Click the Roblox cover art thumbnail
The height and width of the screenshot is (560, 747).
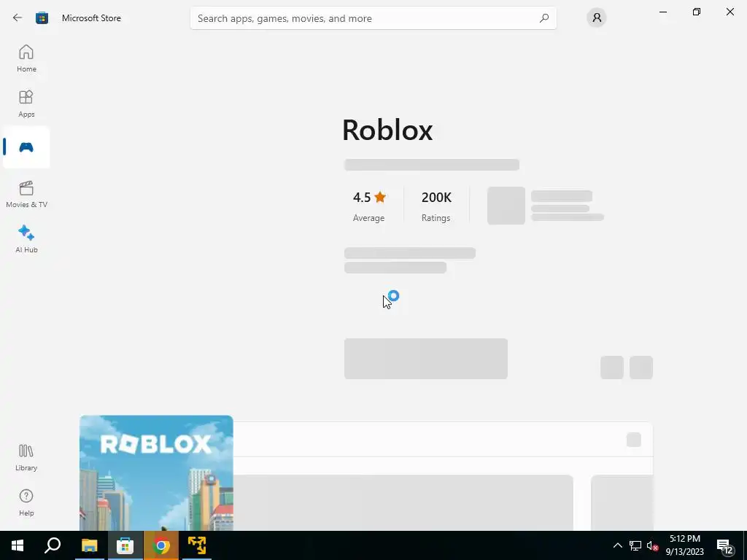156,472
